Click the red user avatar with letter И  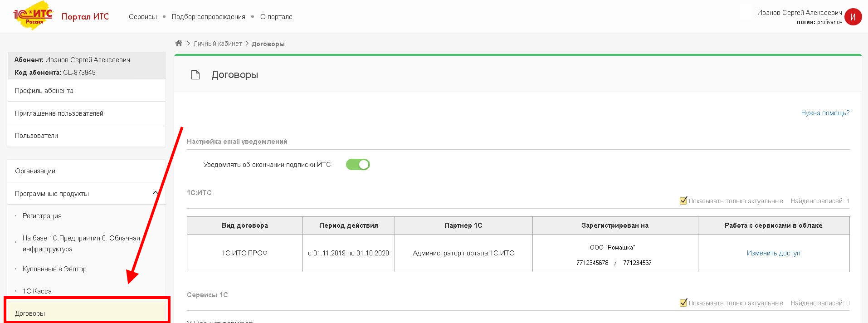pos(853,17)
